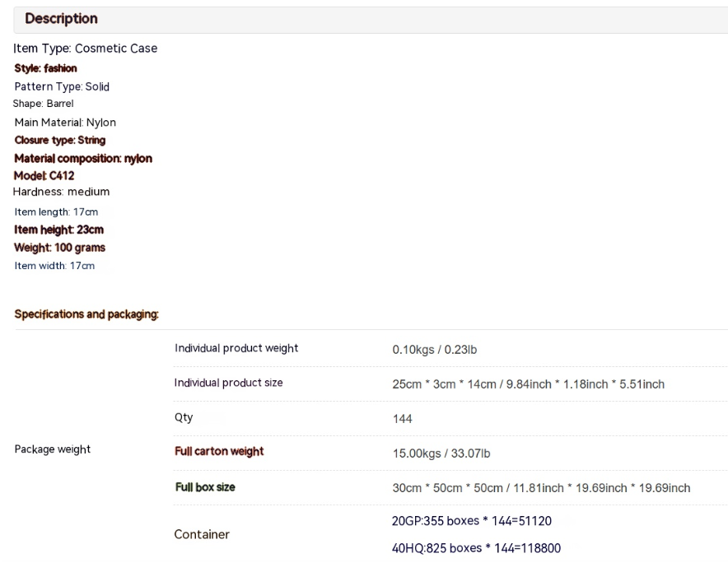Click the Shape: Barrel attribute
728x572 pixels.
tap(44, 104)
